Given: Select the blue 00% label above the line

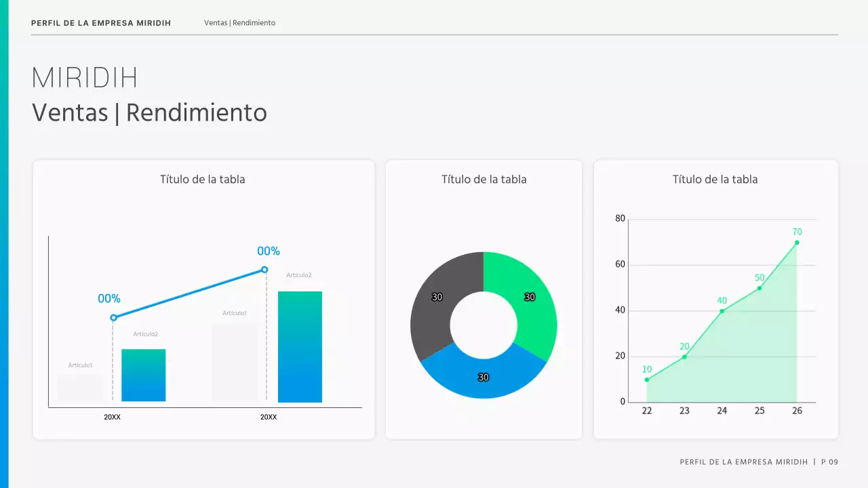Looking at the screenshot, I should 268,251.
